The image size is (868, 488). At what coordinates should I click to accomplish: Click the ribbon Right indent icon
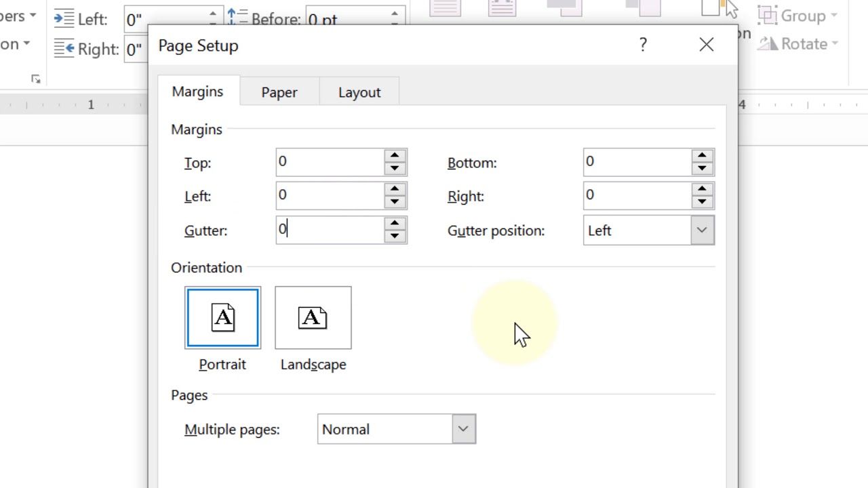pos(64,48)
